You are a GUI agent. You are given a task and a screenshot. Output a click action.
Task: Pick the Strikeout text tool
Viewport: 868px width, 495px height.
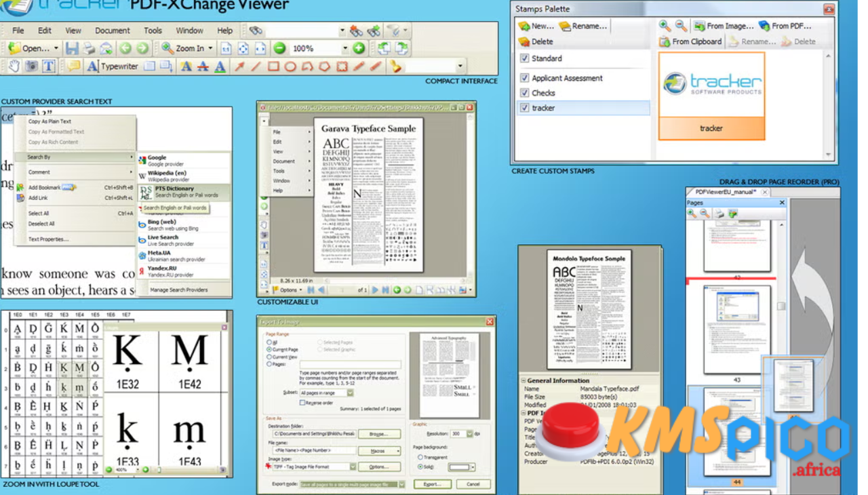pyautogui.click(x=203, y=66)
